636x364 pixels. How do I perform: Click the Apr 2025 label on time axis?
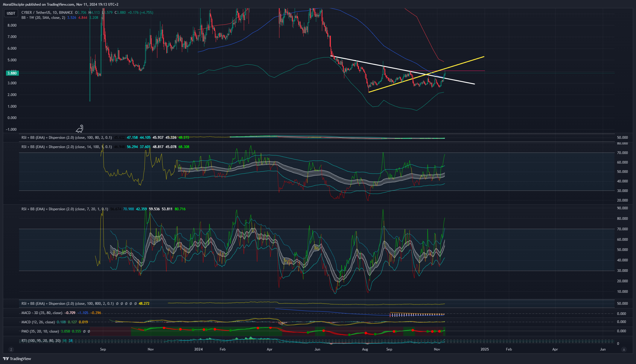[555, 349]
